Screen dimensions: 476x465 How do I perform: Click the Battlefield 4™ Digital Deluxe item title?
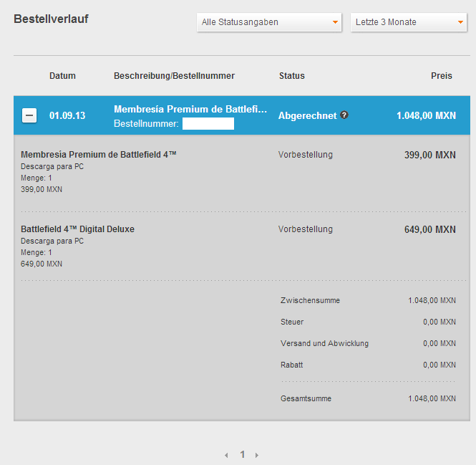coord(77,229)
